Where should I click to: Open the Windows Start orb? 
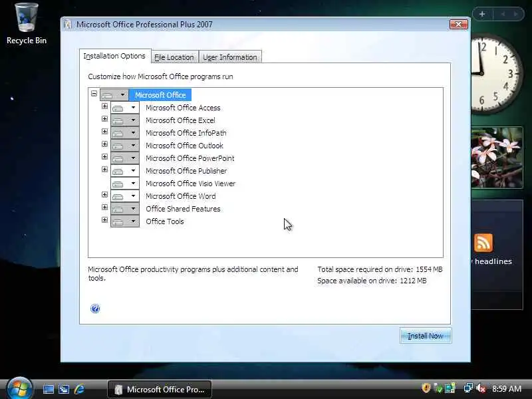19,388
